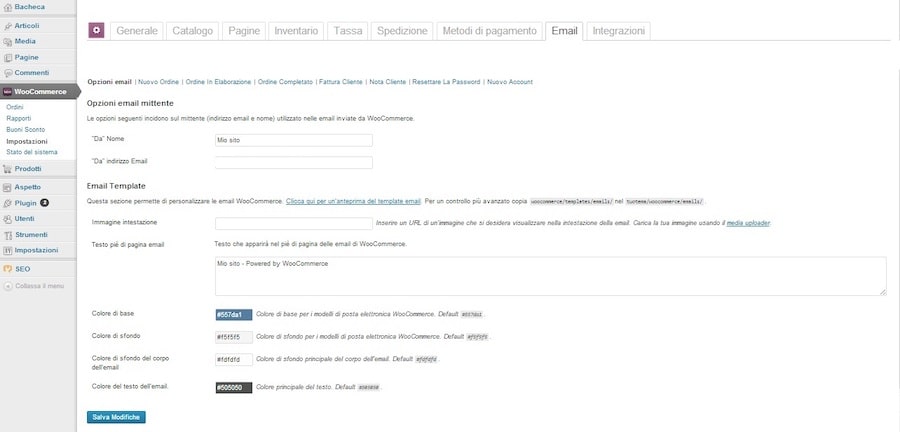Click the "Da" Nome input field
900x432 pixels.
click(x=294, y=140)
